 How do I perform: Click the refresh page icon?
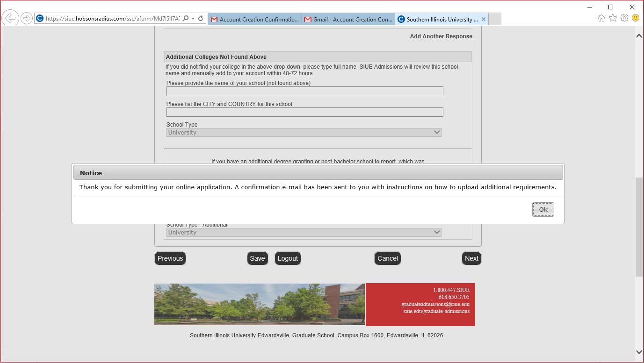pyautogui.click(x=201, y=19)
